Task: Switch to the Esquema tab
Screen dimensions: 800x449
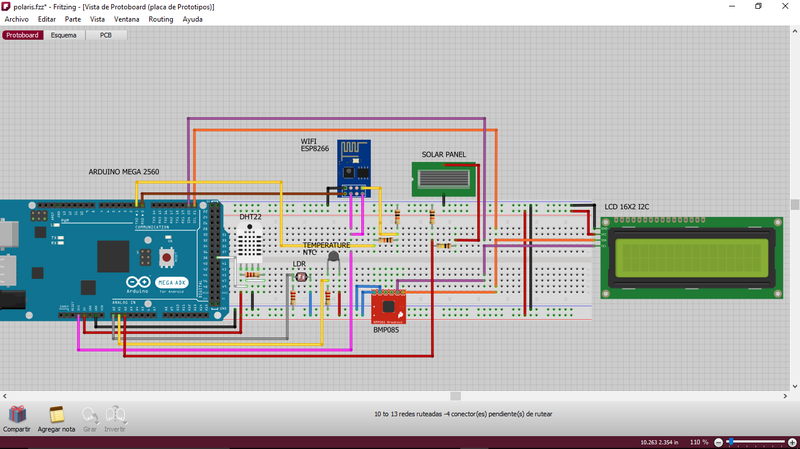Action: pyautogui.click(x=63, y=35)
